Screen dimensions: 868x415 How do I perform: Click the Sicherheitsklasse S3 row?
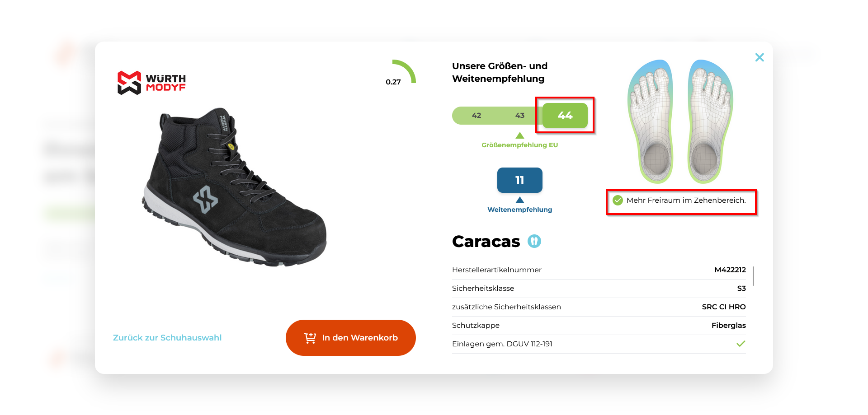point(599,289)
